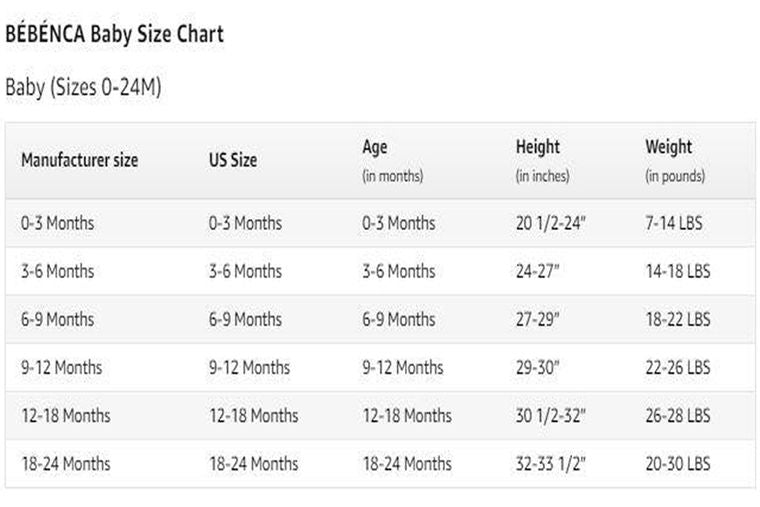Click the 20-30 LBS weight cell
The height and width of the screenshot is (507, 760).
(677, 463)
